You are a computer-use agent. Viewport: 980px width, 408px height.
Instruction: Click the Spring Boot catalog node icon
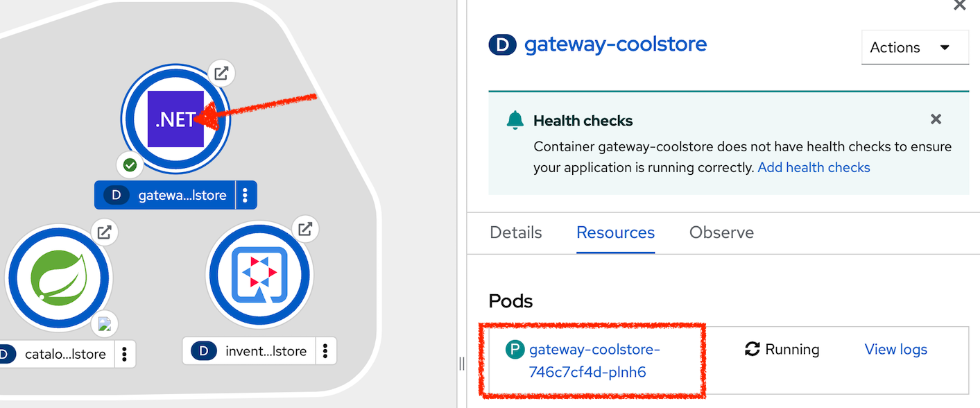pyautogui.click(x=58, y=276)
